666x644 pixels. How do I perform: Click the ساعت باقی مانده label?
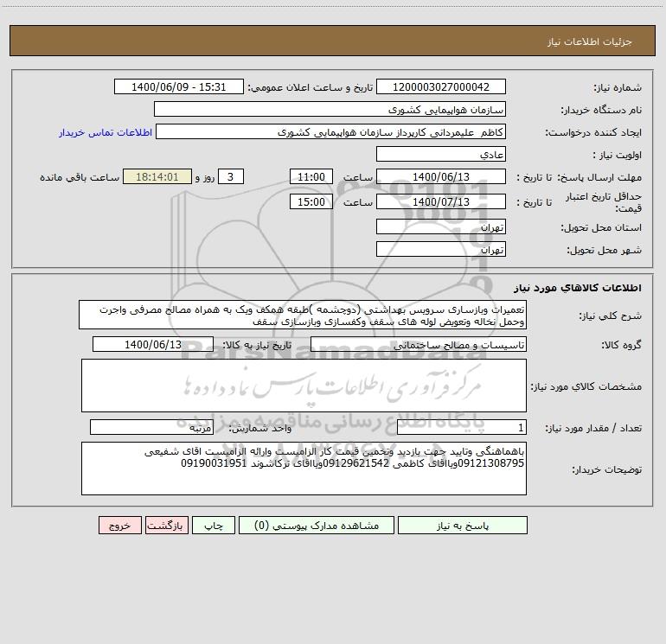pyautogui.click(x=80, y=177)
